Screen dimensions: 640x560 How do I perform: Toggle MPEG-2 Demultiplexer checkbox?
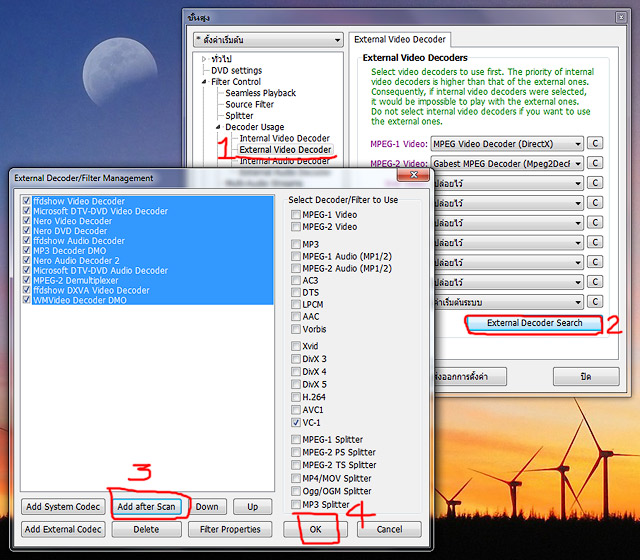pyautogui.click(x=27, y=280)
